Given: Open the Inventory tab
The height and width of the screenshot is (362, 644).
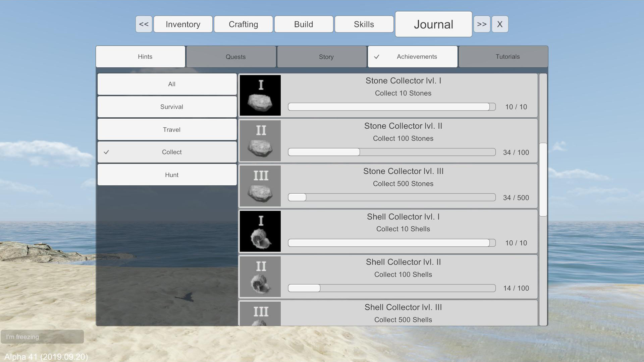Looking at the screenshot, I should 183,24.
